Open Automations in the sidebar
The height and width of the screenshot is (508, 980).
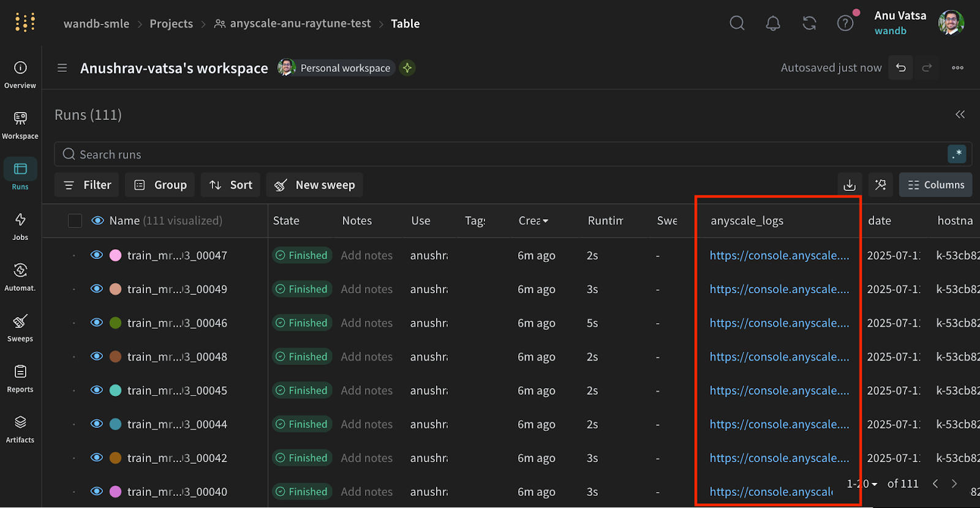click(x=20, y=277)
